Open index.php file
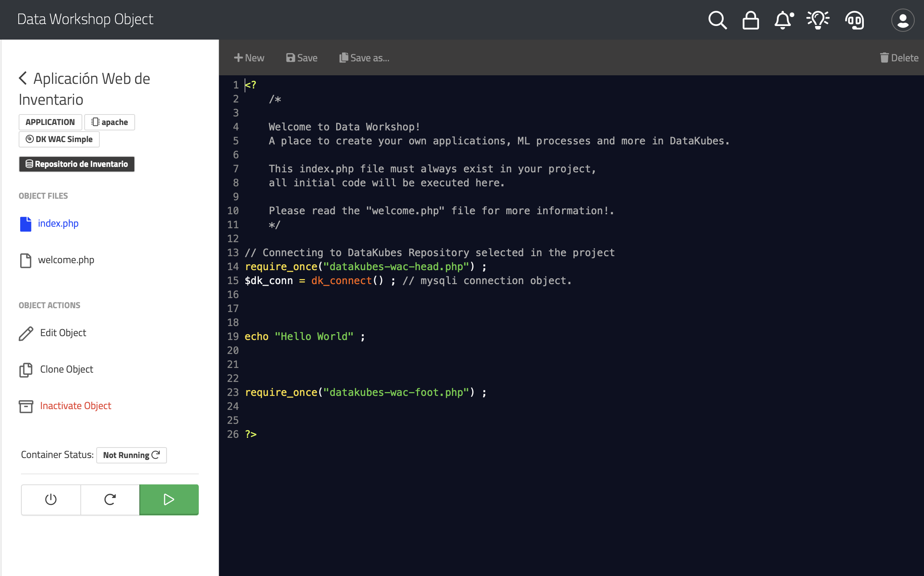Screen dimensions: 924x576 58,224
